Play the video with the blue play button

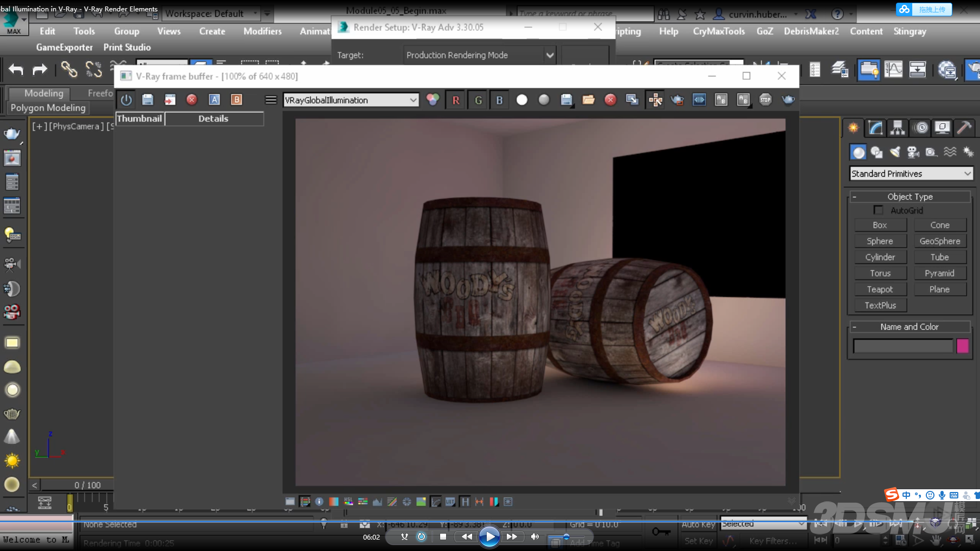[489, 537]
